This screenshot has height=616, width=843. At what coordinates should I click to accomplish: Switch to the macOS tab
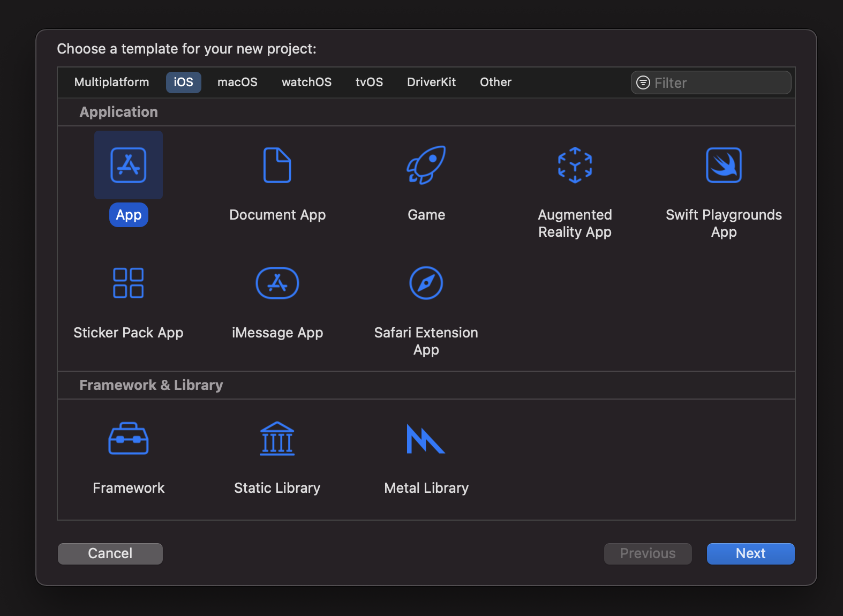237,82
